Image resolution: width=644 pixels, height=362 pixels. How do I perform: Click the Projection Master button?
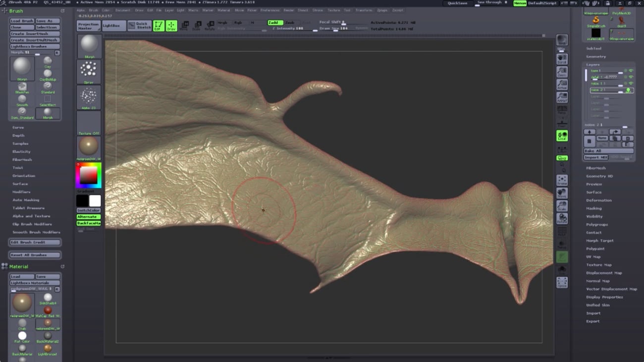coord(89,26)
